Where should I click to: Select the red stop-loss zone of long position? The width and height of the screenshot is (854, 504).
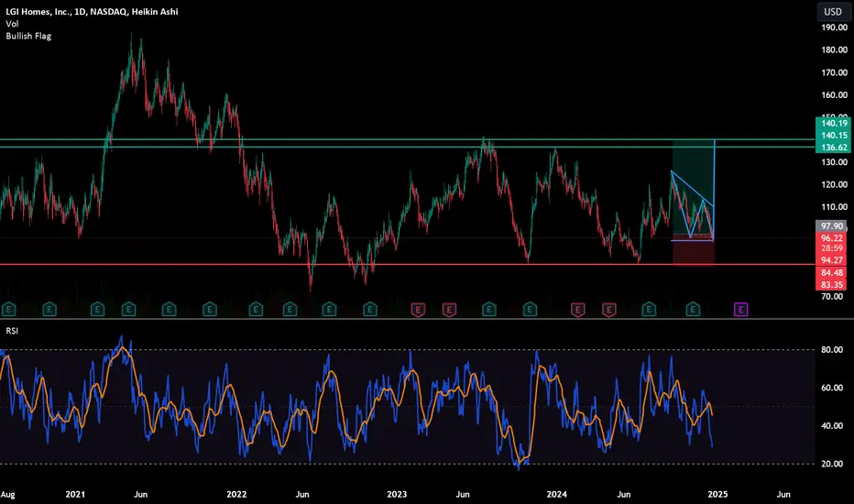(693, 252)
